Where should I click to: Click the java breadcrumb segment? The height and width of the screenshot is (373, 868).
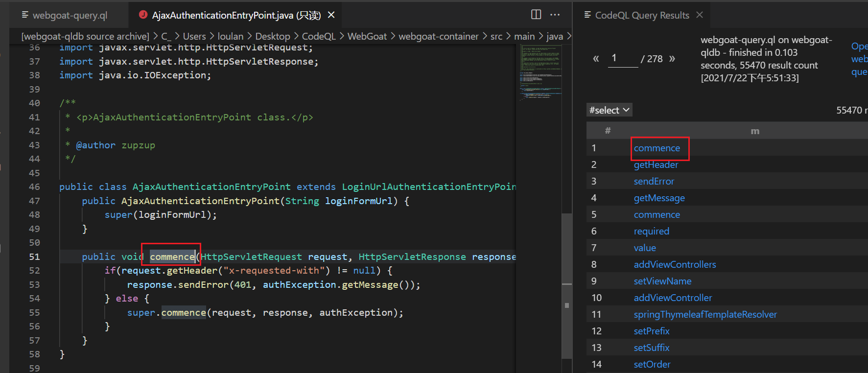(555, 36)
